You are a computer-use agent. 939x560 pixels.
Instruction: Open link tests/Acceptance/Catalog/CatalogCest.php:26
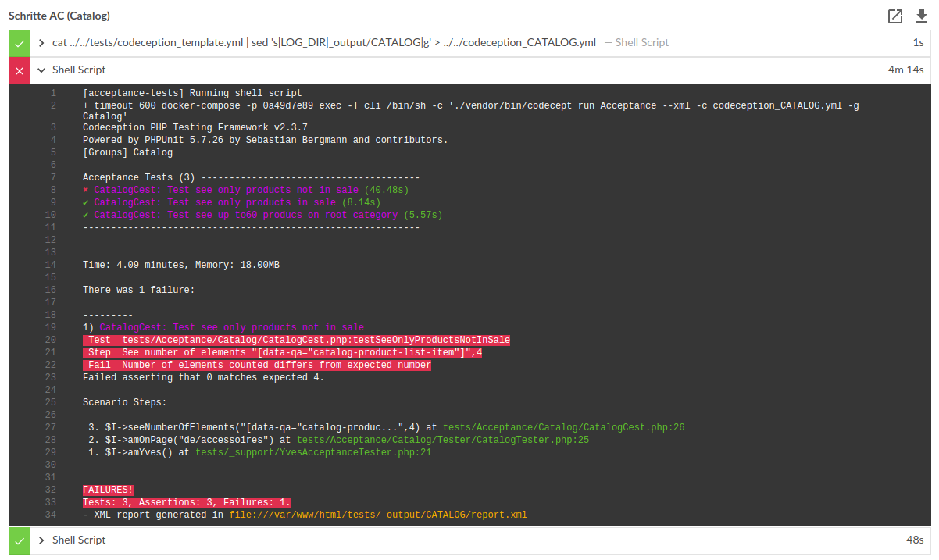(x=563, y=427)
